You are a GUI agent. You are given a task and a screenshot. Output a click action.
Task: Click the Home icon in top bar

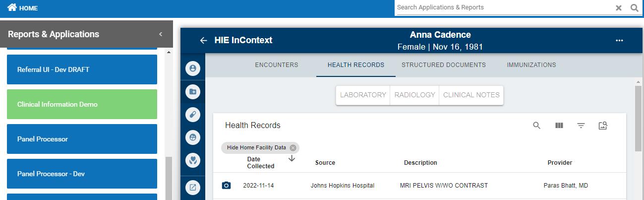12,7
